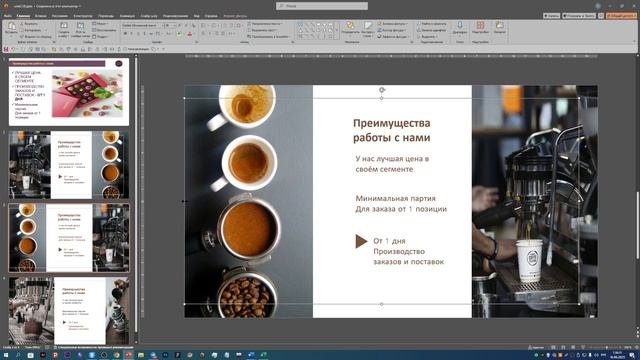Toggle numbered list
This screenshot has height=360, width=640.
click(213, 25)
